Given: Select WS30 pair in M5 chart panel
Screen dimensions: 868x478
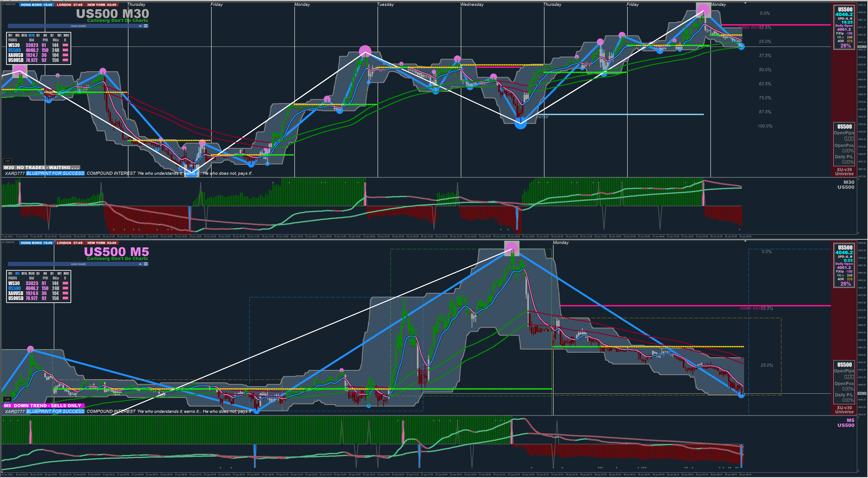Looking at the screenshot, I should (14, 283).
